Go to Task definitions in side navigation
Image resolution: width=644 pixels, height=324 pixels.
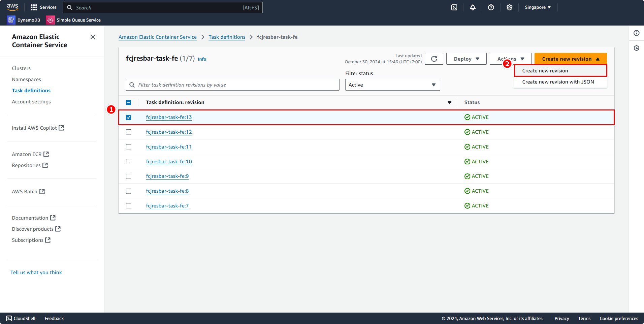(x=31, y=91)
